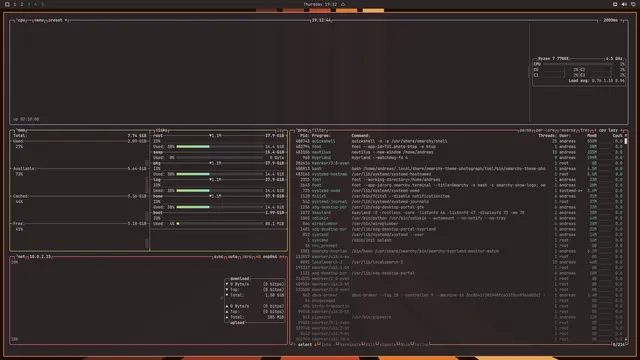Switch to workspace 1 in top bar
Image resolution: width=640 pixels, height=360 pixels.
click(15, 4)
